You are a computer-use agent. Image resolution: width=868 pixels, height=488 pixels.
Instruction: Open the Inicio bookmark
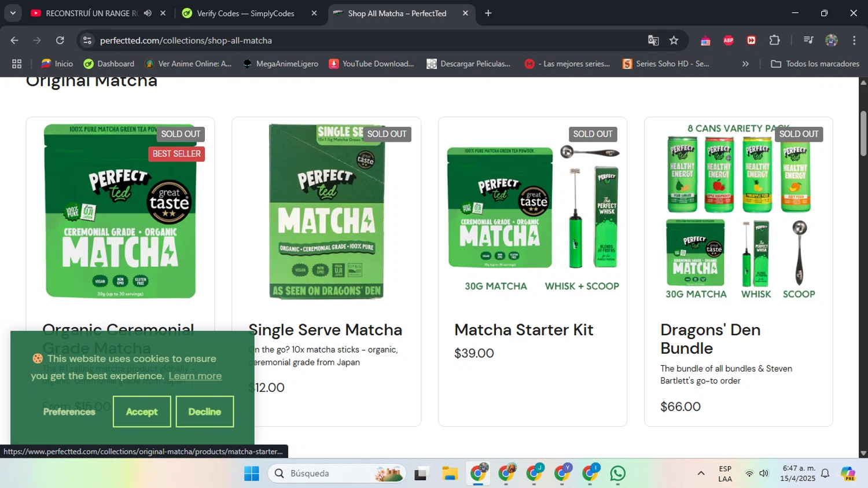click(x=57, y=64)
